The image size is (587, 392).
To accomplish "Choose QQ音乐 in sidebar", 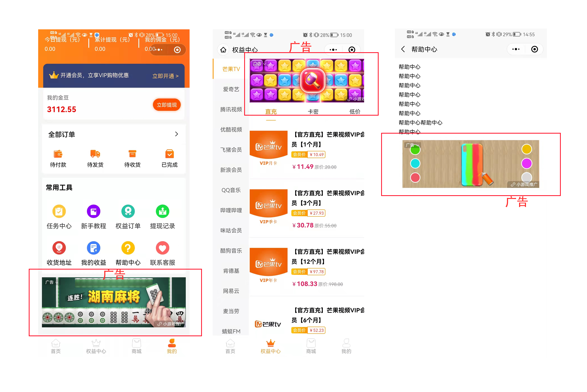I will point(231,190).
